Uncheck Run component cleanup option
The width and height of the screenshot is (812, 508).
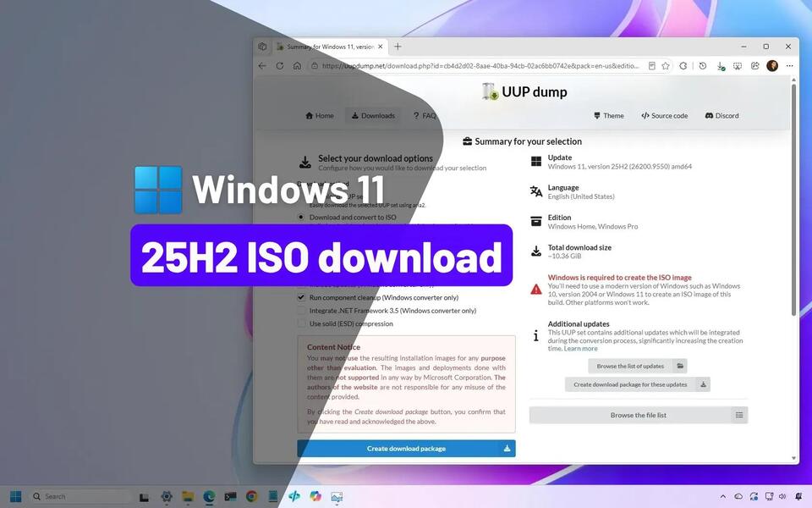(301, 297)
